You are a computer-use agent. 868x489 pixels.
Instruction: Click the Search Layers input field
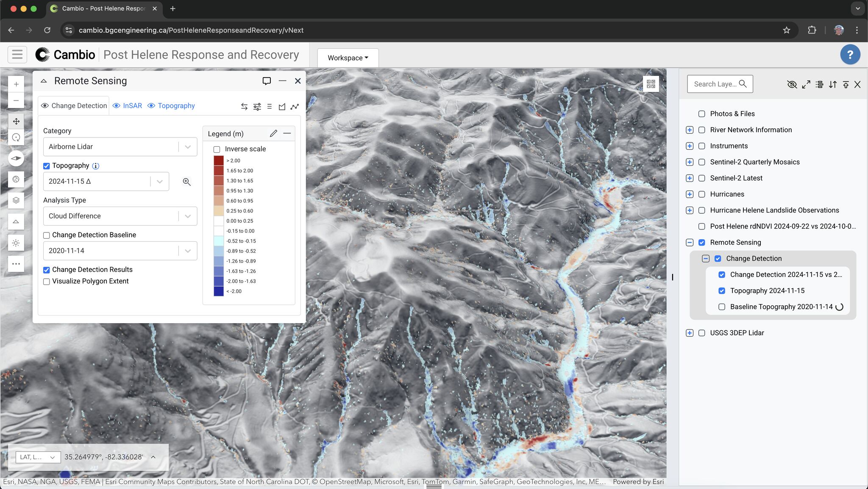click(x=715, y=84)
